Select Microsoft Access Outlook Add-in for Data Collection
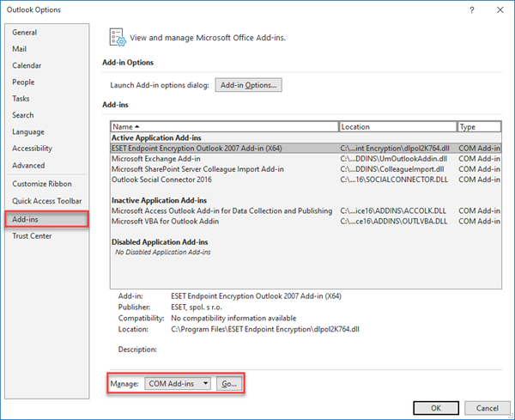Image resolution: width=515 pixels, height=420 pixels. (306, 210)
